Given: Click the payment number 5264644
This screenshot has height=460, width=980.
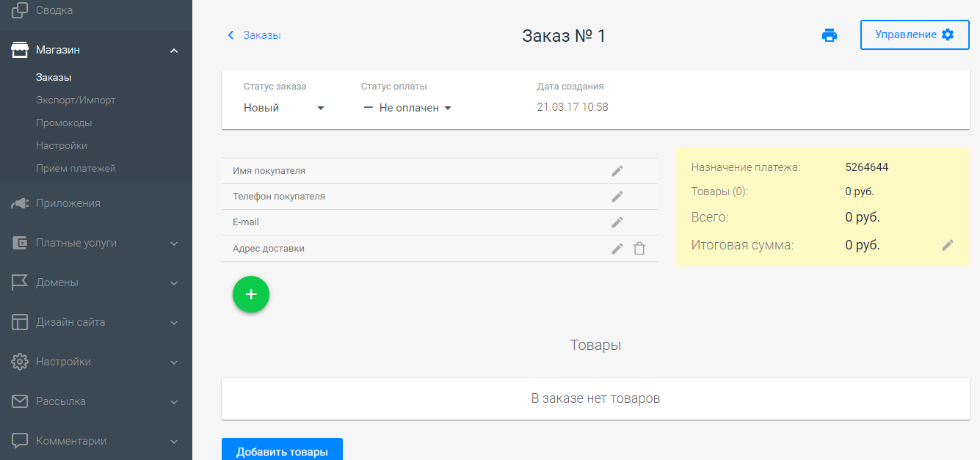Looking at the screenshot, I should 867,167.
